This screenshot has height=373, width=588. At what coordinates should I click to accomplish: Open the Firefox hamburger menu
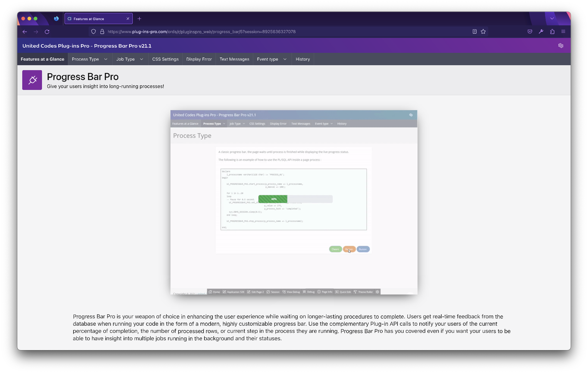(563, 32)
